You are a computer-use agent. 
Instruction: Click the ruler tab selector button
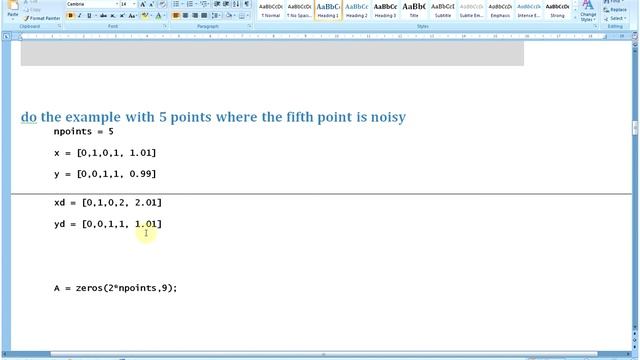(x=6, y=36)
